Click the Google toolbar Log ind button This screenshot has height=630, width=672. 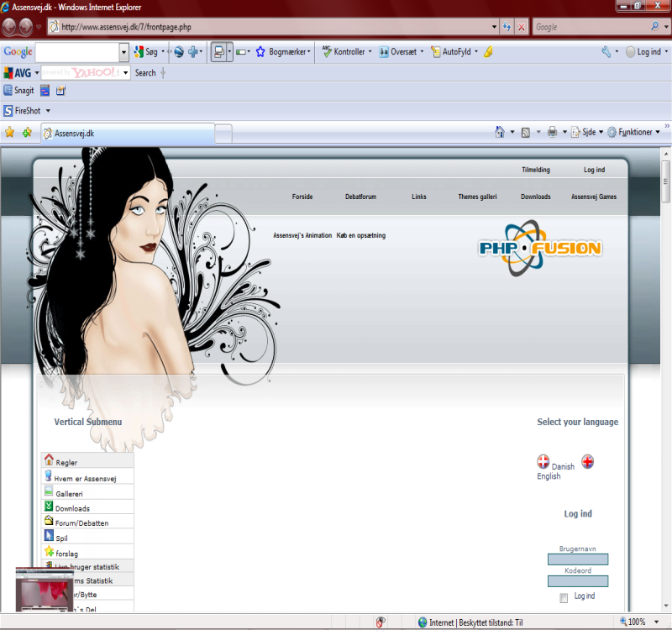coord(643,52)
